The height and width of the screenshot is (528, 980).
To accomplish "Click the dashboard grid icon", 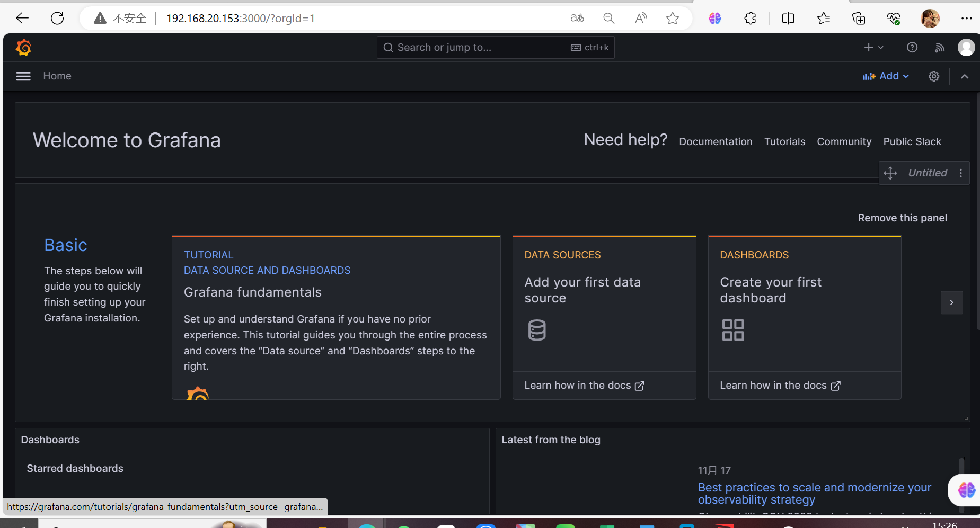I will [733, 330].
